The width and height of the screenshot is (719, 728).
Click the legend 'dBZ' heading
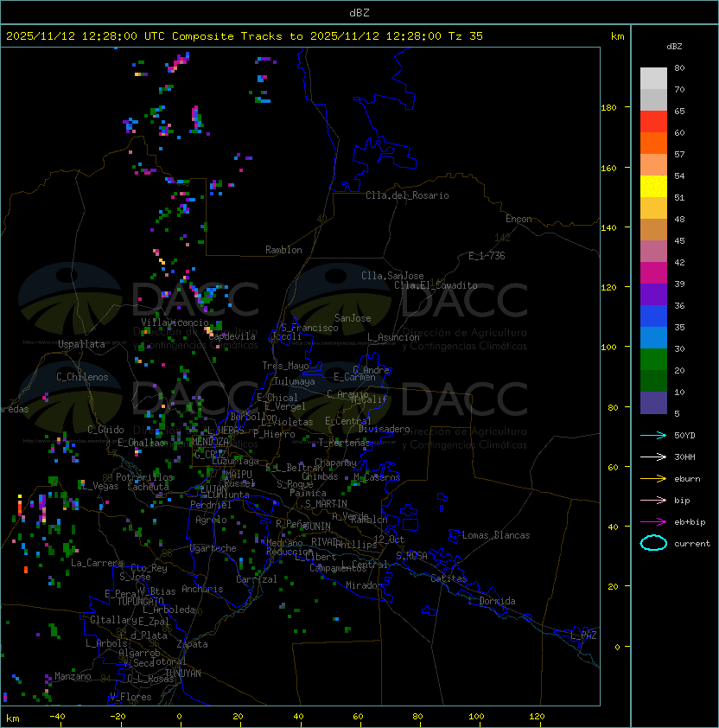(x=674, y=47)
